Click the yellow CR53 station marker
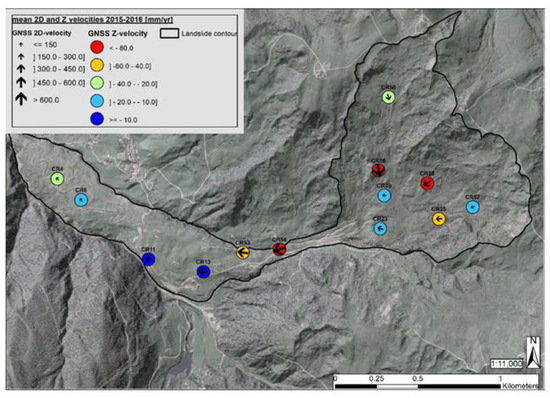Screen dimensions: 550x398 pyautogui.click(x=242, y=252)
